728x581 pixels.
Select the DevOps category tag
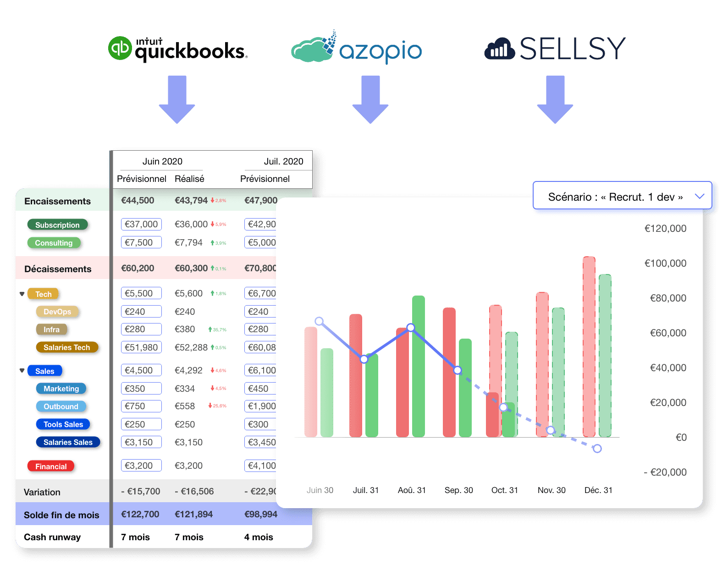[x=57, y=312]
